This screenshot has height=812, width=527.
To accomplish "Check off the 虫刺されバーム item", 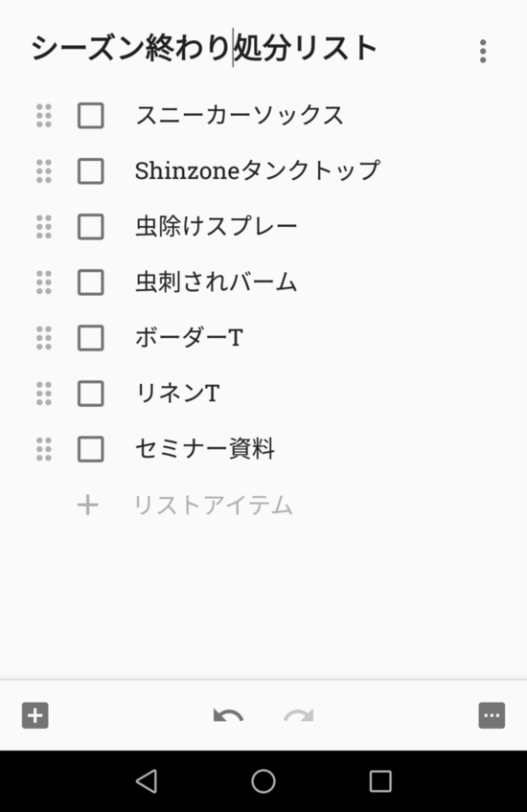I will tap(91, 282).
